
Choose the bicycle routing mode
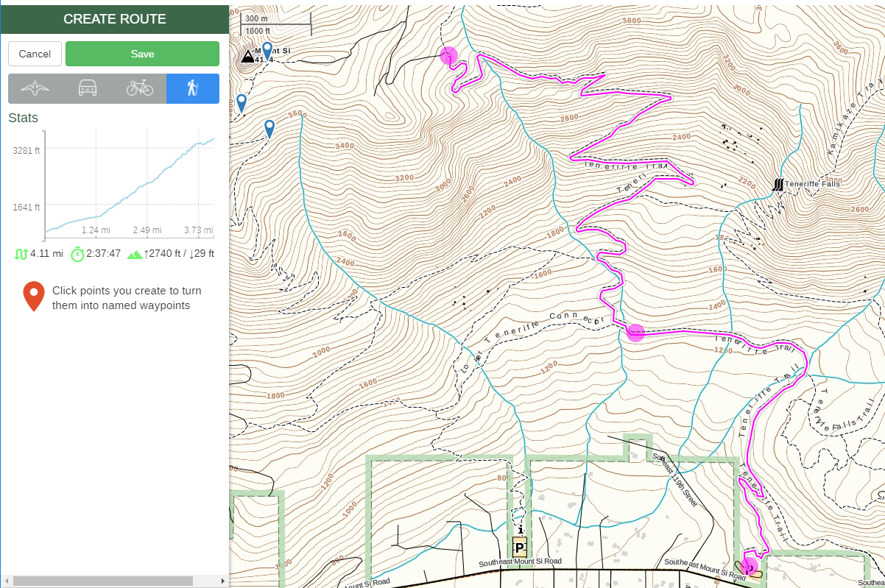[x=139, y=88]
